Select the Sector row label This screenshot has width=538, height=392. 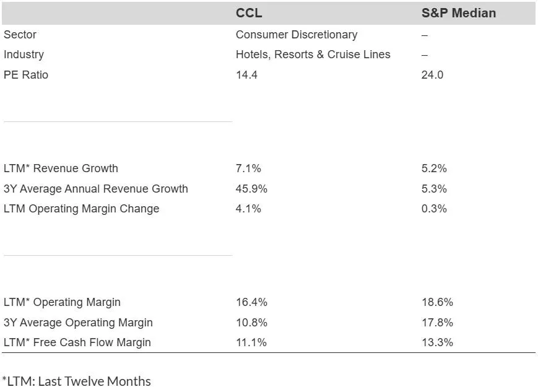tap(20, 35)
